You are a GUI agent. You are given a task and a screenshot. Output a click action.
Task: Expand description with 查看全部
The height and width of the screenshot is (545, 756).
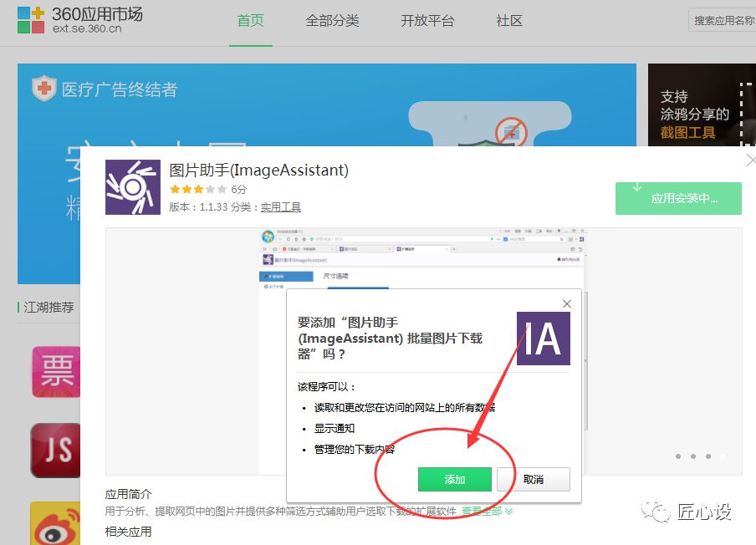click(x=487, y=511)
